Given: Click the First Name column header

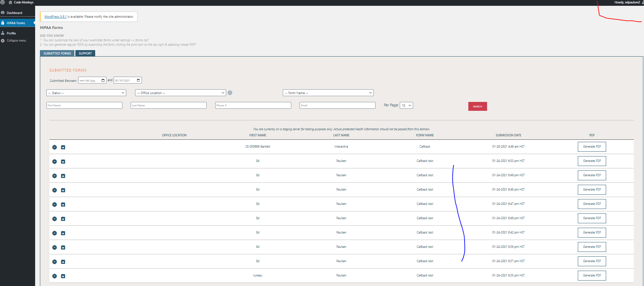Looking at the screenshot, I should pyautogui.click(x=258, y=135).
